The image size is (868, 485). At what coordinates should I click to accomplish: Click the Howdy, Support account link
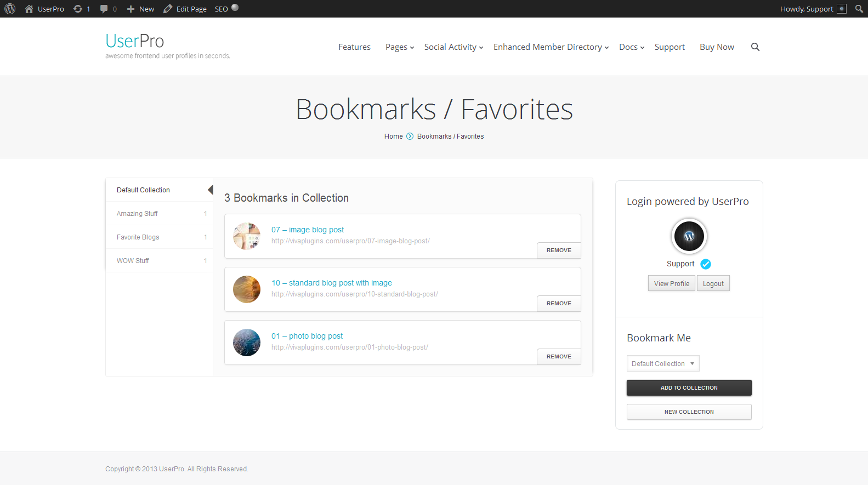click(x=807, y=9)
